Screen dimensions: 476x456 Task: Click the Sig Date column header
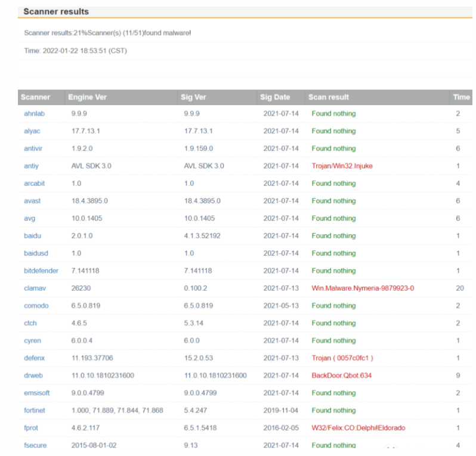click(x=275, y=97)
